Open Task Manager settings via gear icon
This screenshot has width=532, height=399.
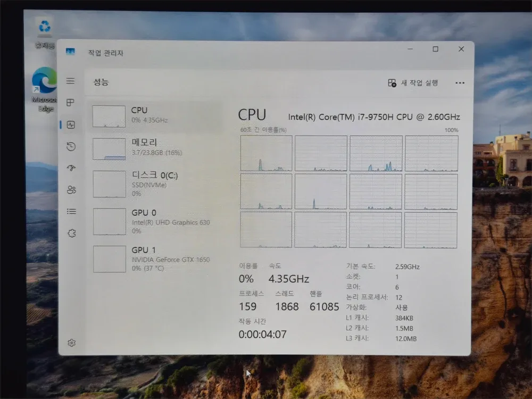[x=71, y=343]
